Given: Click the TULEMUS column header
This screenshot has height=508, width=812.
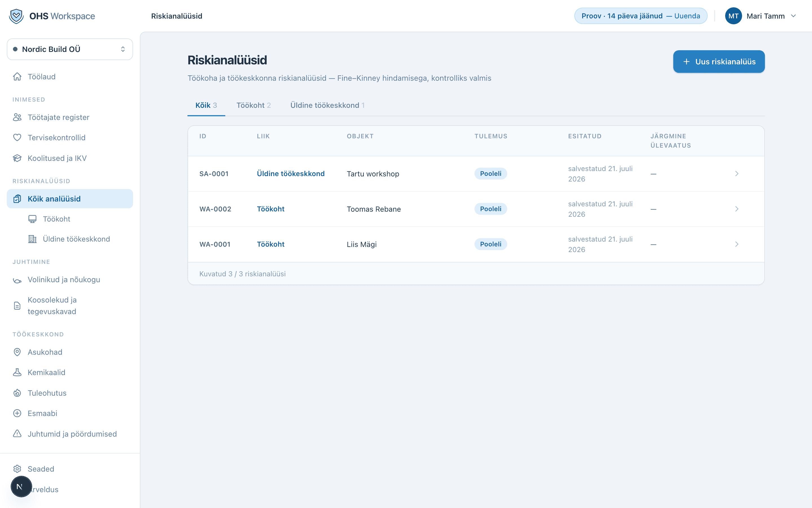Looking at the screenshot, I should point(491,136).
